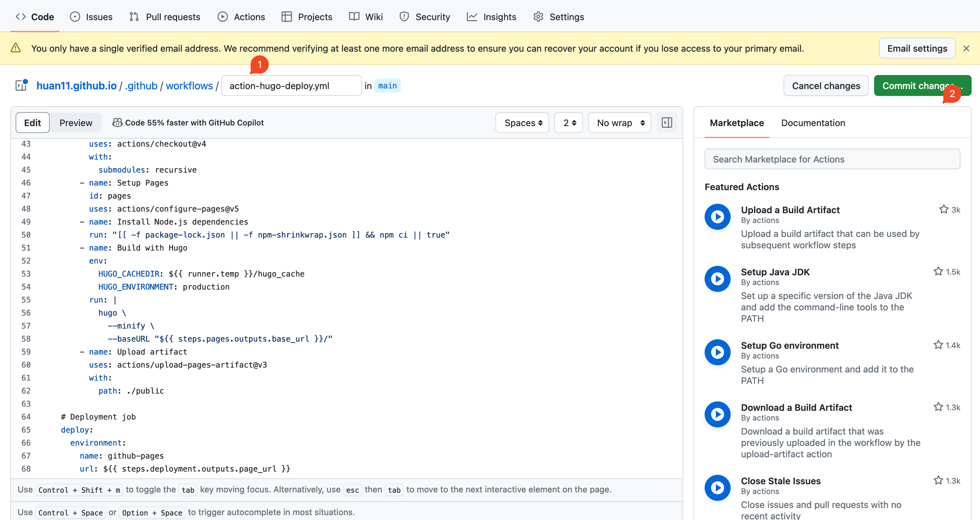Navigate to the workflows folder breadcrumb
Screen dimensions: 980x520
point(189,86)
